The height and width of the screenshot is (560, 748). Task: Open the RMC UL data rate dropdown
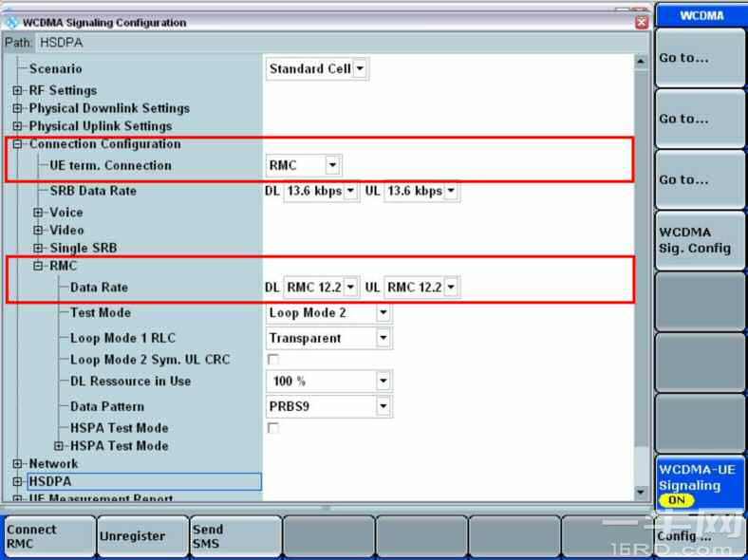pyautogui.click(x=451, y=287)
